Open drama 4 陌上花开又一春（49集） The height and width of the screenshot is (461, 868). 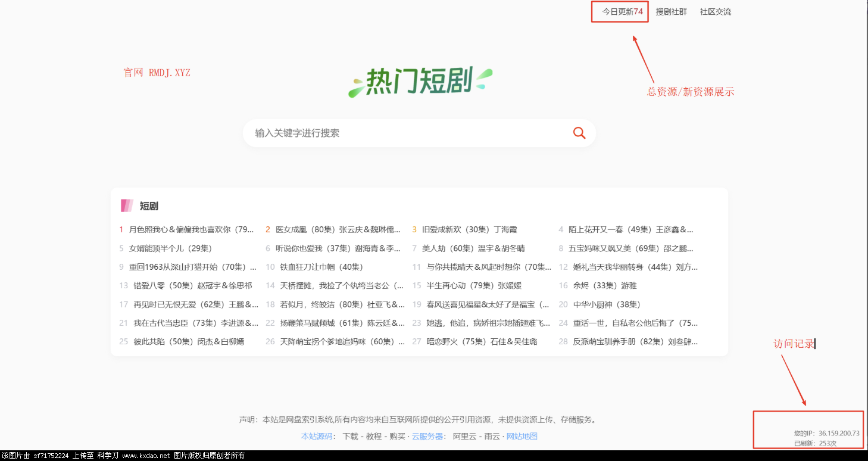point(631,229)
